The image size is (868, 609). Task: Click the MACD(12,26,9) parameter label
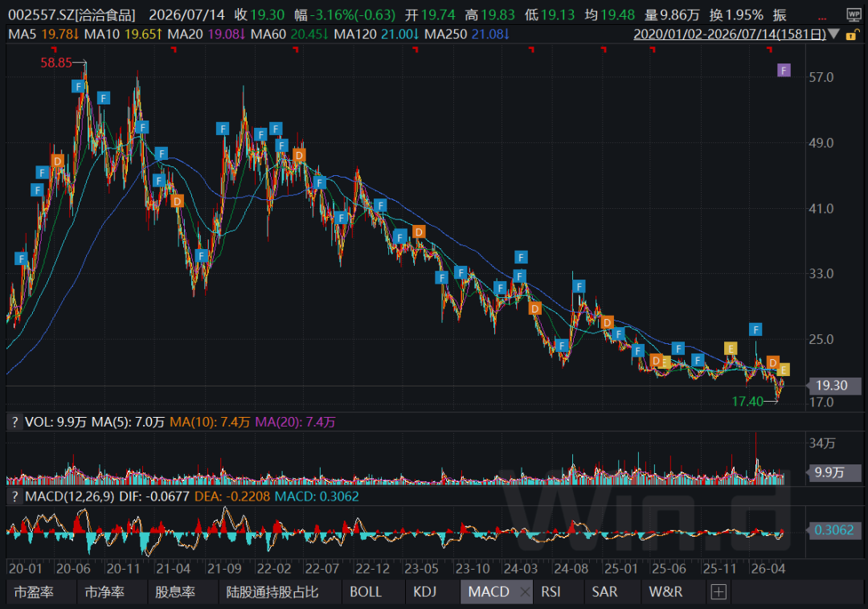(x=70, y=497)
